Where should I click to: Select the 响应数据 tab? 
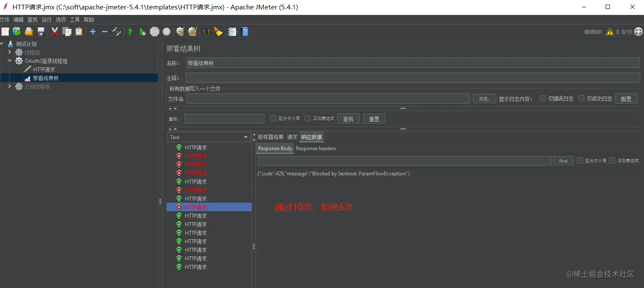311,137
